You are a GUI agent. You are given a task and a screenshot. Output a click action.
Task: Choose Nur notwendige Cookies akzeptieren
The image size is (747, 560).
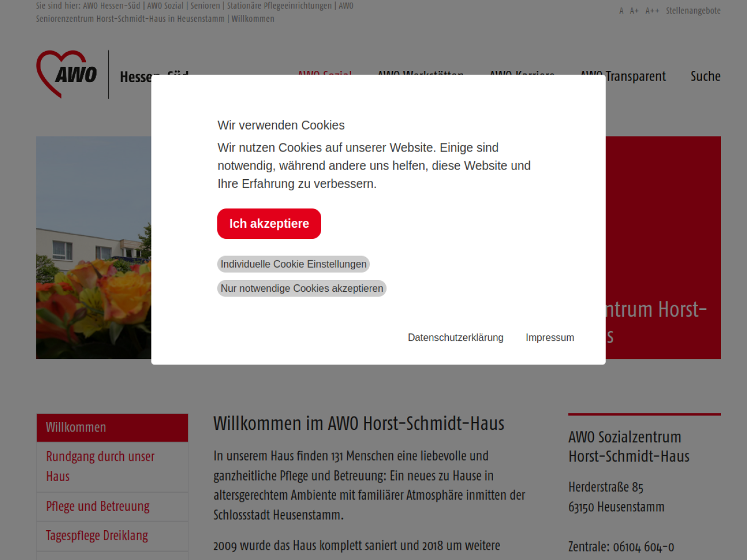(302, 289)
